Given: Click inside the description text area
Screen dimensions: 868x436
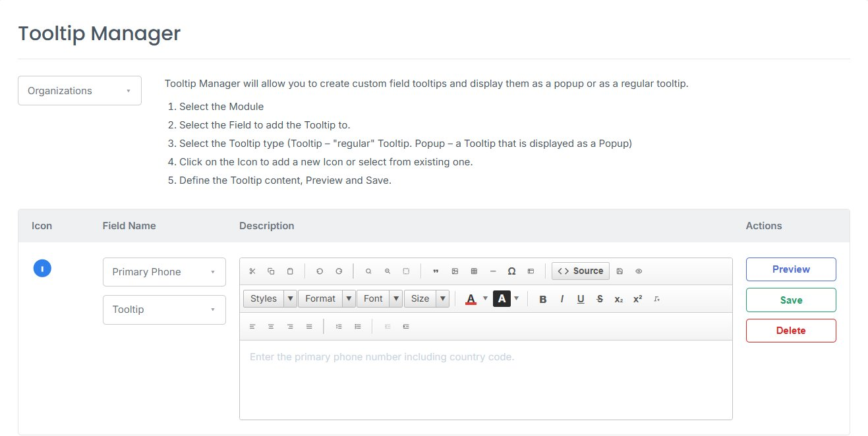Looking at the screenshot, I should coord(486,379).
